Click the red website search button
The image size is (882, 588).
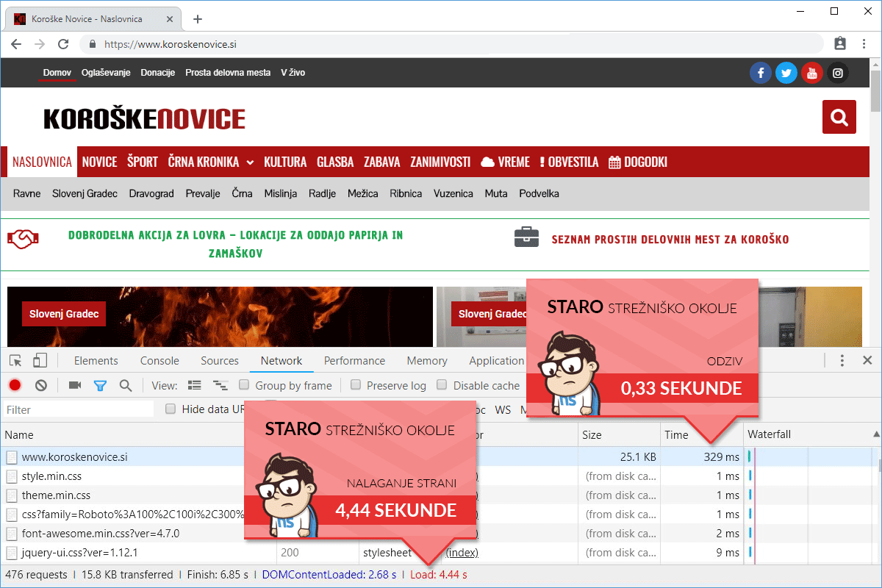(839, 117)
